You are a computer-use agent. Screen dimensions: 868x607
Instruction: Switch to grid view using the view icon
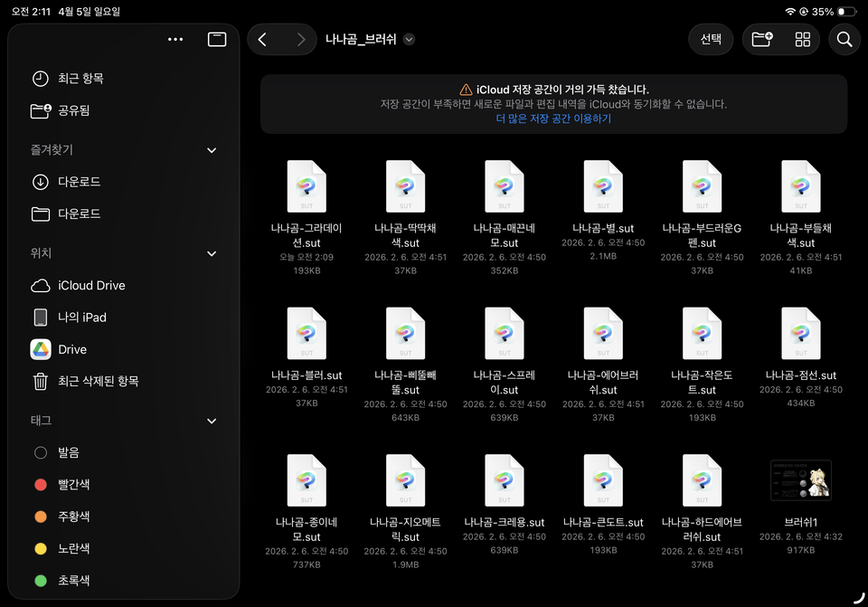coord(801,39)
